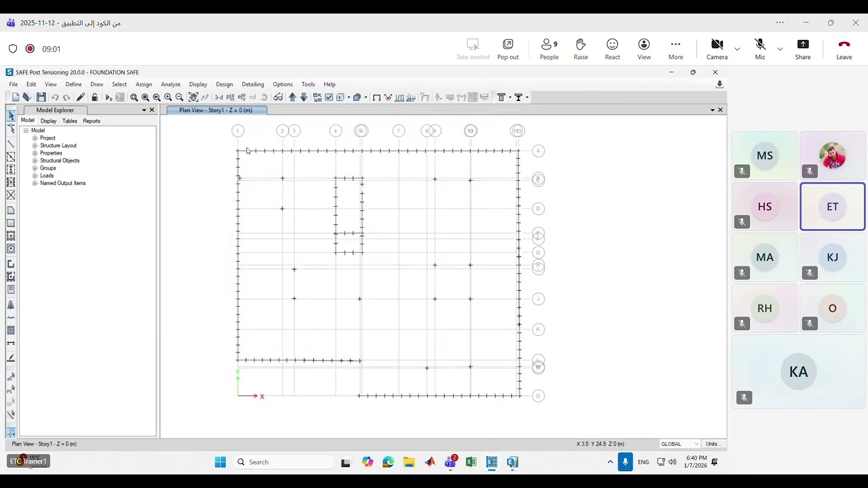Open the Detailing menu
Viewport: 868px width, 488px height.
[x=253, y=85]
